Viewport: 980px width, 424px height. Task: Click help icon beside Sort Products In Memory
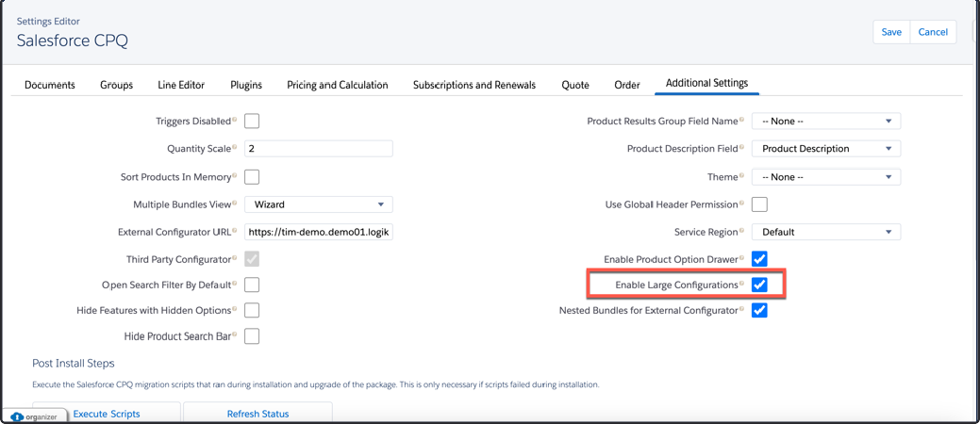point(234,175)
